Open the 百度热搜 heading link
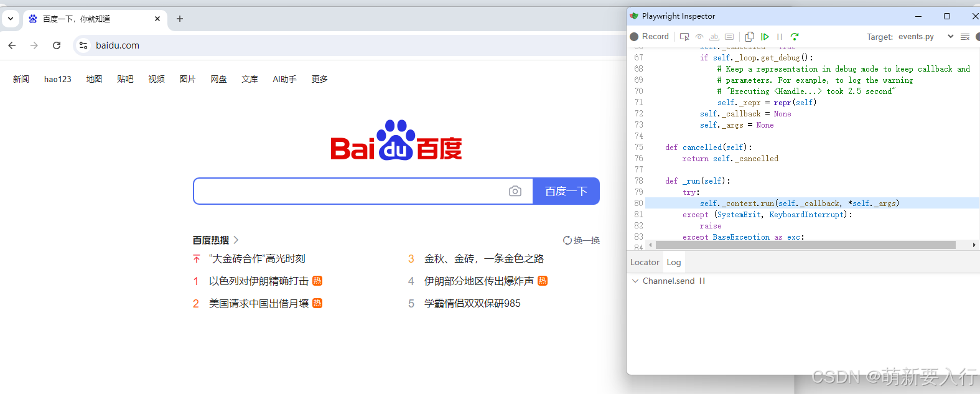 point(211,240)
